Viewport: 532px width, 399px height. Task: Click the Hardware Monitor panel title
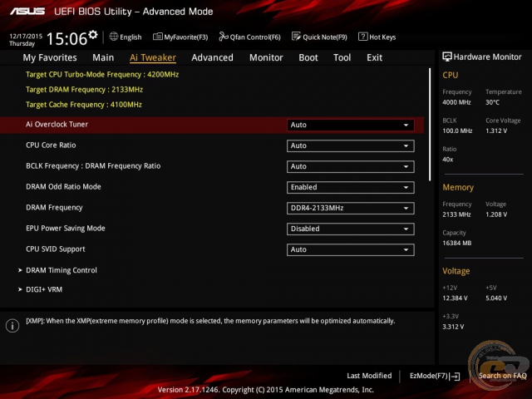(488, 57)
